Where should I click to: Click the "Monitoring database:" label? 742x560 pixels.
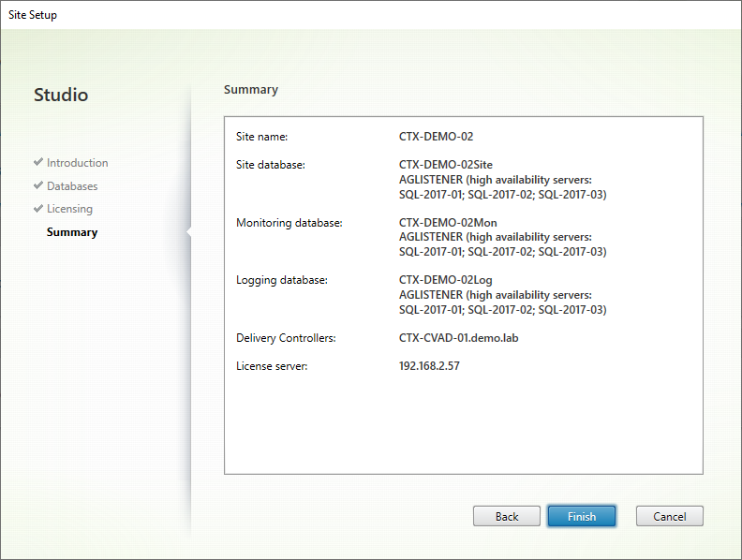(x=289, y=223)
